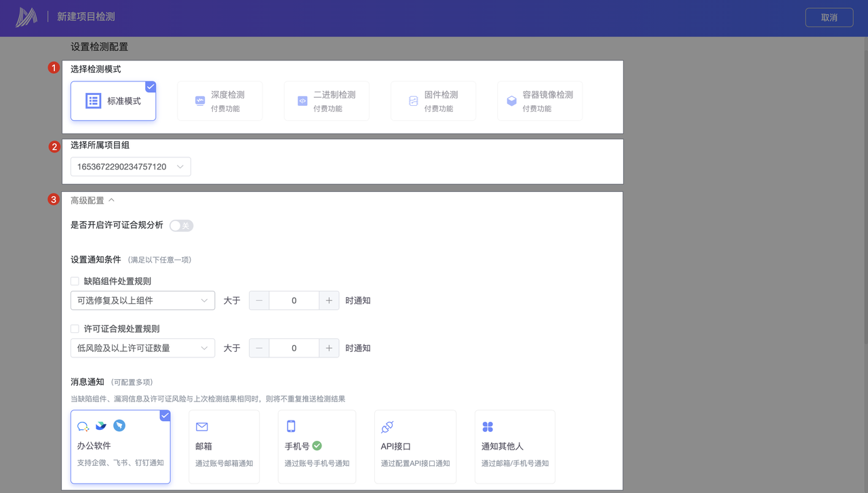Viewport: 868px width, 493px height.
Task: Select the 邮箱 envelope notification option
Action: coord(224,446)
